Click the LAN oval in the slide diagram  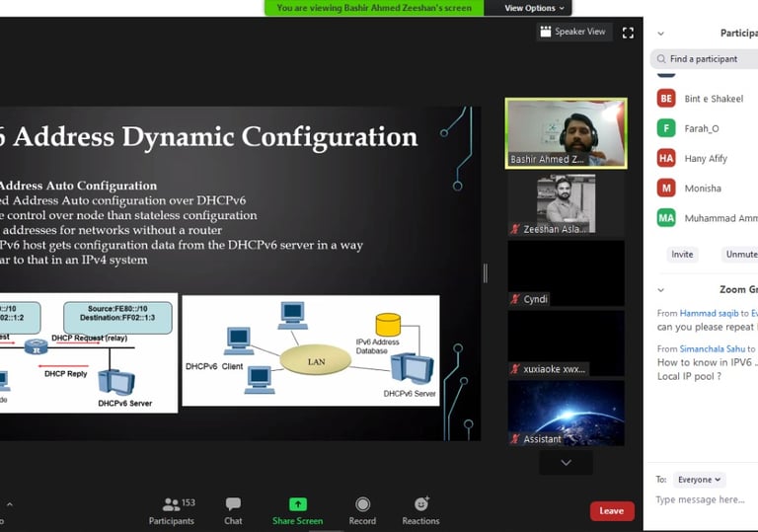tap(316, 361)
